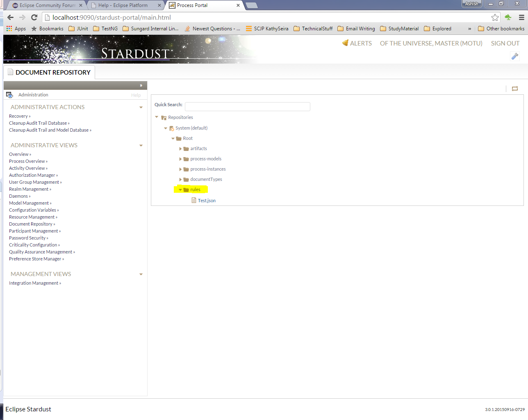Select the Process Portal browser tab
Image resolution: width=528 pixels, height=420 pixels.
click(x=204, y=5)
